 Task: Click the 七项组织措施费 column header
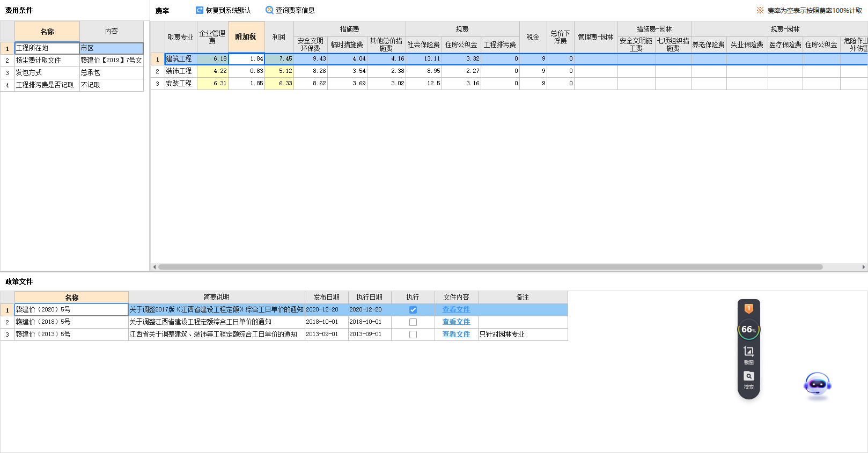pos(673,44)
